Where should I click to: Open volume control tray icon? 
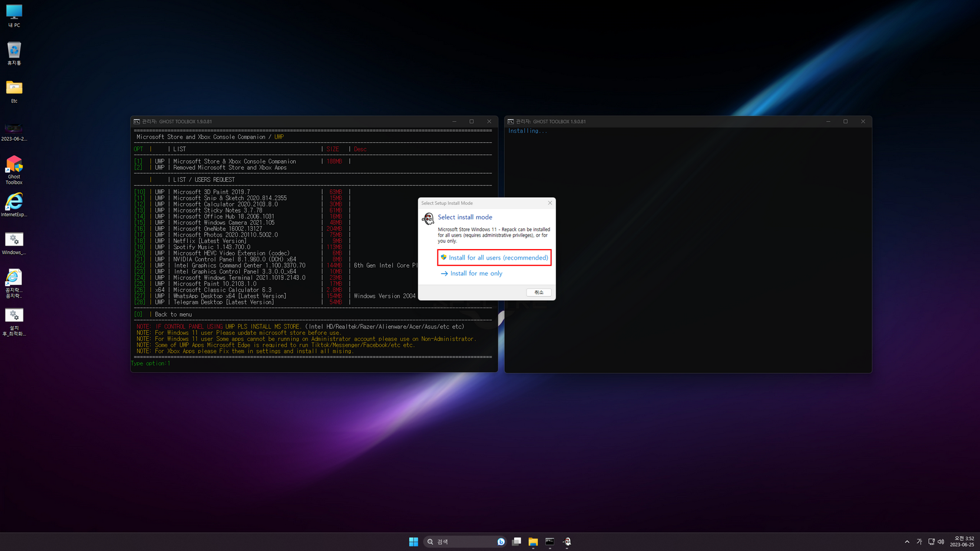941,542
